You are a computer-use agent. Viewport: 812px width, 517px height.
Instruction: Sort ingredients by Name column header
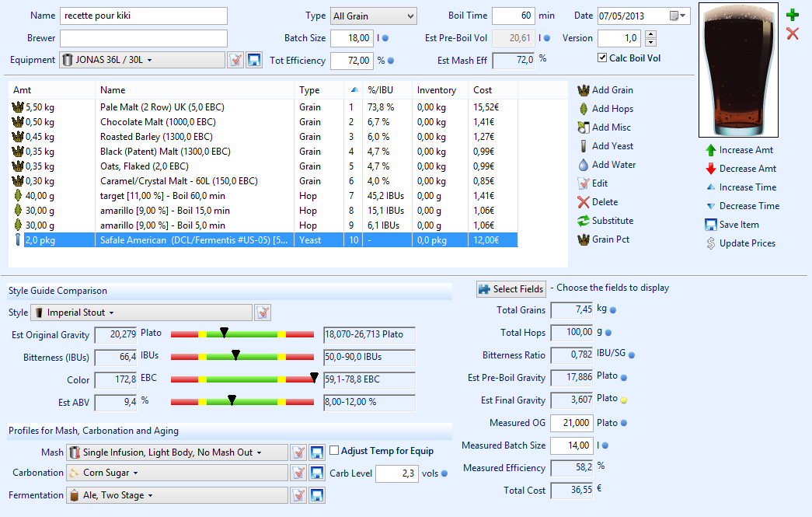click(113, 90)
